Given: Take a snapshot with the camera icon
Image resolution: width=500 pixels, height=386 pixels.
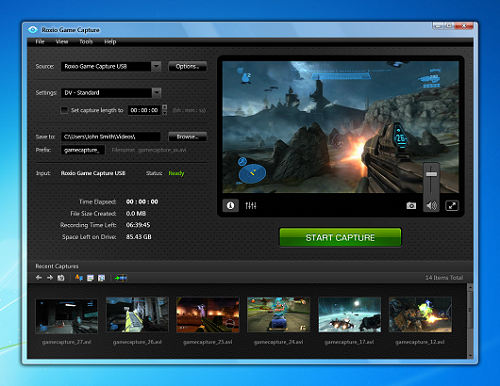Looking at the screenshot, I should (411, 206).
